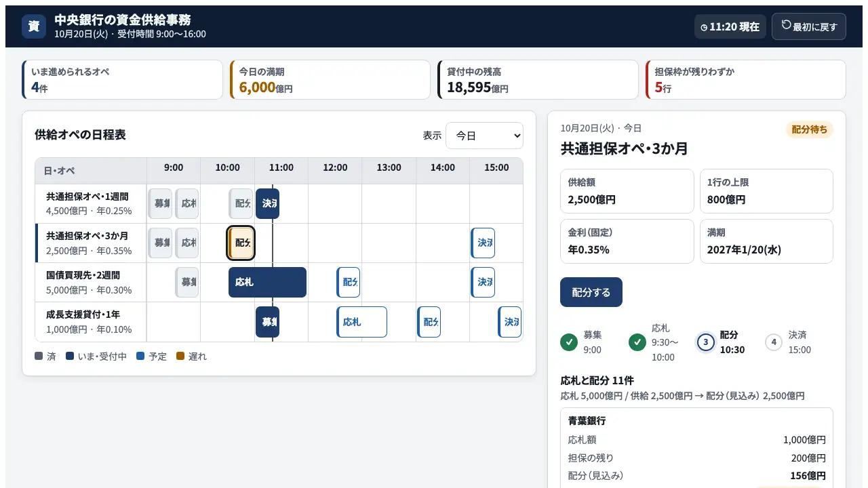Click 3か月 row 決済 block at 15:00

[483, 243]
